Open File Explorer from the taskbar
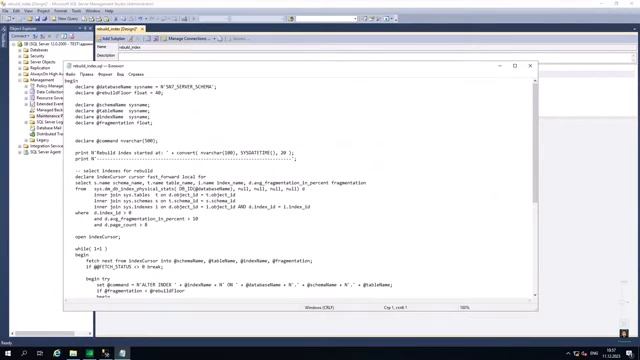Image resolution: width=640 pixels, height=360 pixels. coord(73,353)
